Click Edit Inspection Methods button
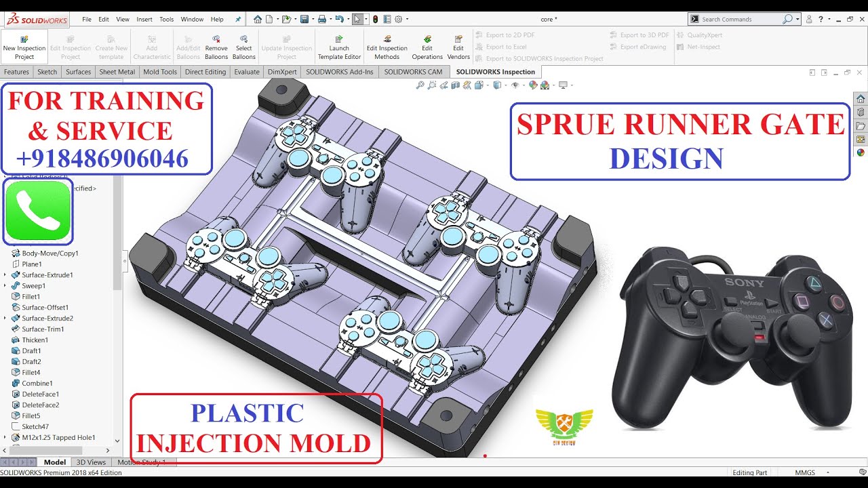The width and height of the screenshot is (868, 488). [387, 47]
